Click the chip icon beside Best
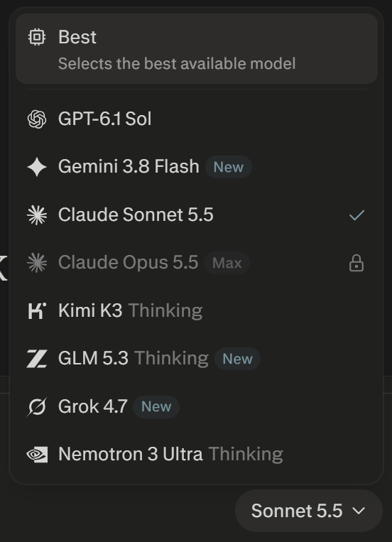This screenshot has height=542, width=392. [x=37, y=37]
